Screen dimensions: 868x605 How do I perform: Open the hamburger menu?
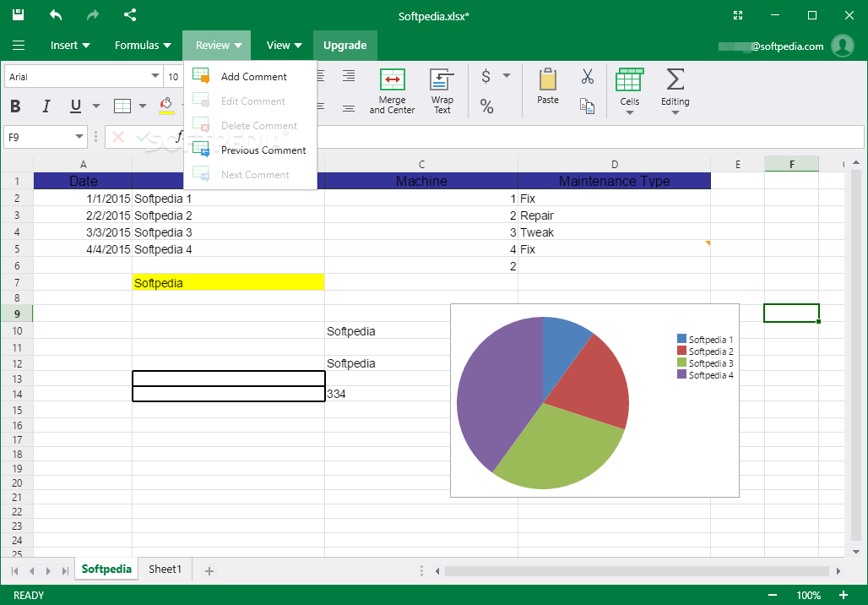19,46
